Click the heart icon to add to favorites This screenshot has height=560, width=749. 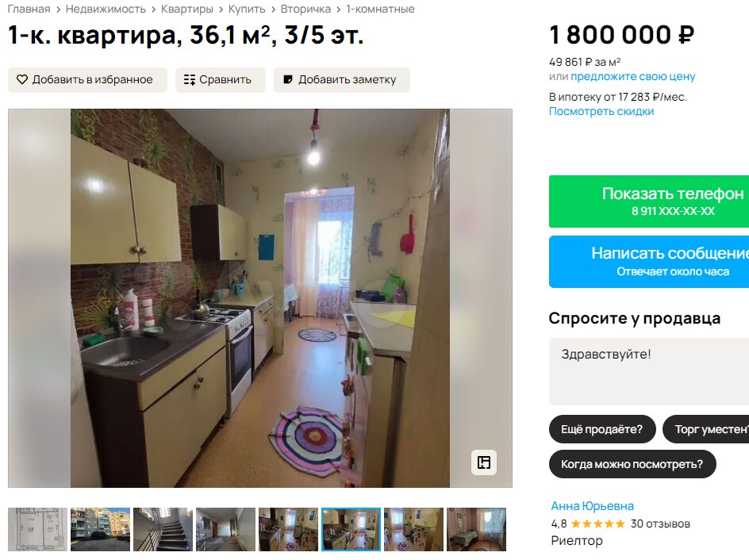coord(22,79)
